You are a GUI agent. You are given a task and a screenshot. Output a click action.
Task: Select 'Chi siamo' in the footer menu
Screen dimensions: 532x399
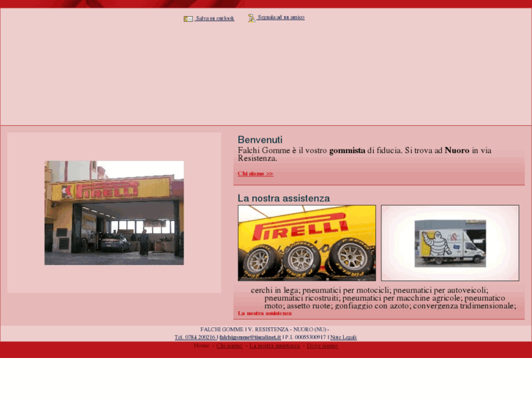[229, 346]
